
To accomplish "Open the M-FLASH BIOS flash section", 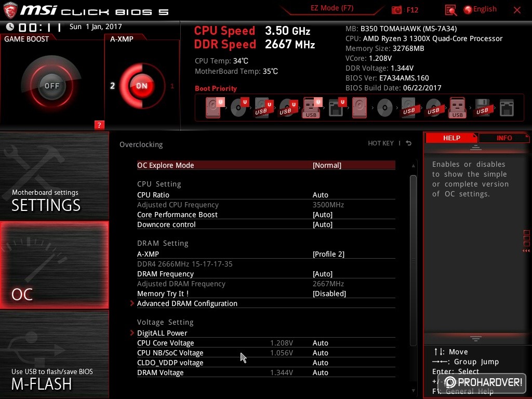I will pyautogui.click(x=54, y=354).
